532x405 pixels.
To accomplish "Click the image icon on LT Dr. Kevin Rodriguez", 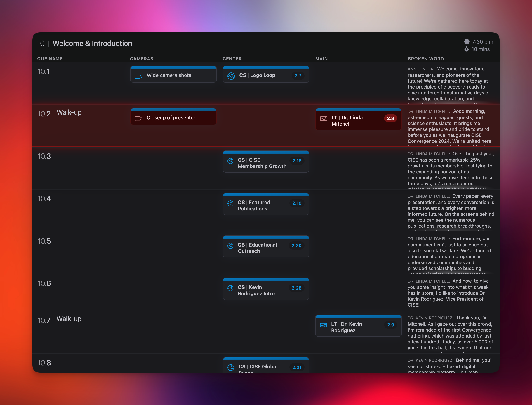I will 323,325.
